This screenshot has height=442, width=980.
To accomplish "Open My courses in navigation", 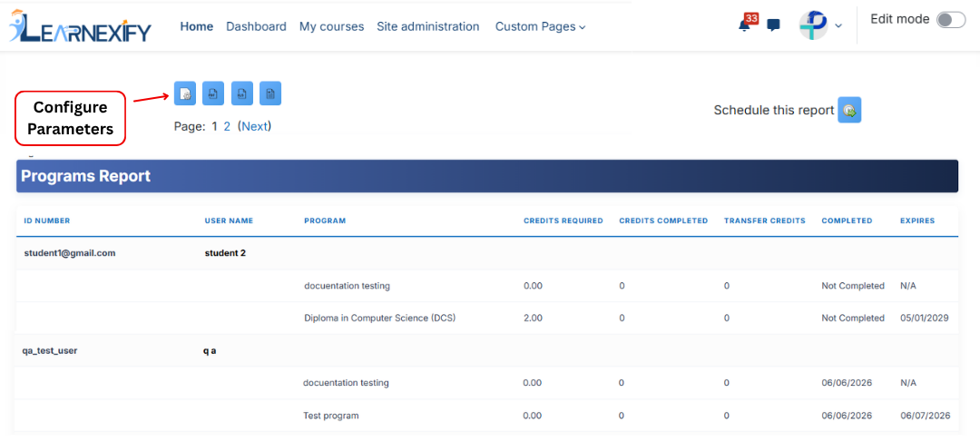I will [x=331, y=27].
